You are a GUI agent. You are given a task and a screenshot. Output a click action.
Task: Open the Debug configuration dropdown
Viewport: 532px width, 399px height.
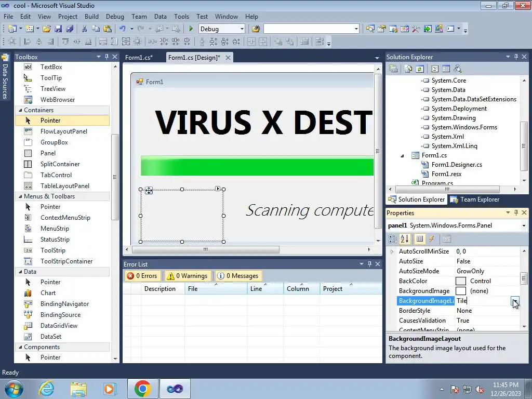[242, 29]
